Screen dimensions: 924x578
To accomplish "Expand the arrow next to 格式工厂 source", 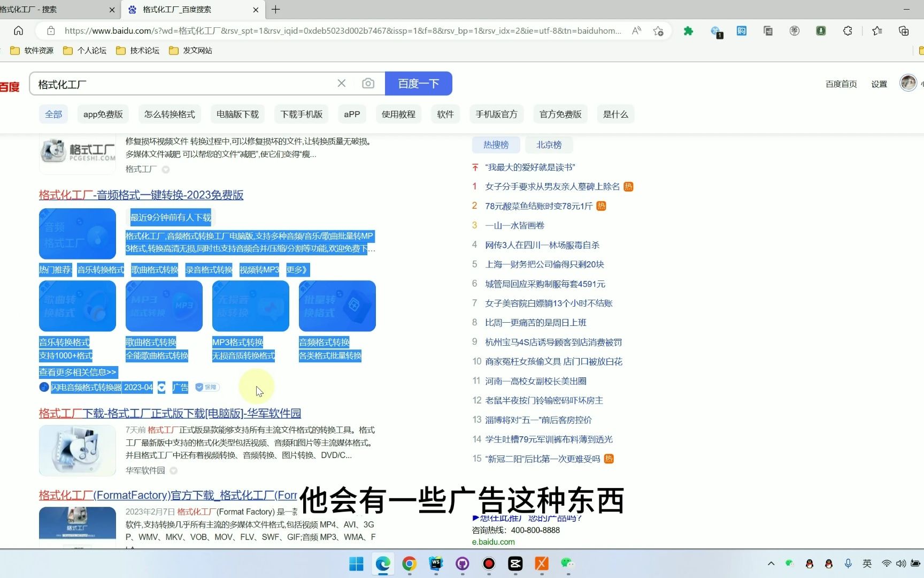I will 166,170.
